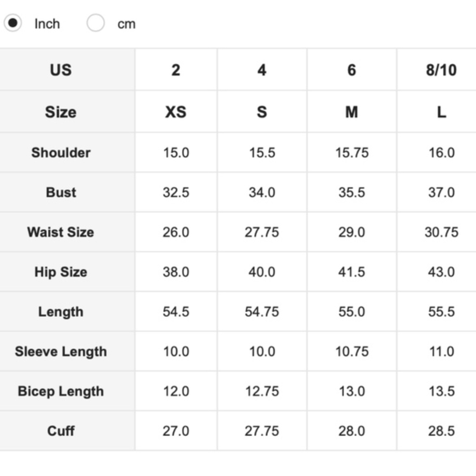476x476 pixels.
Task: Click the 30.75 waist value for L
Action: tap(441, 232)
